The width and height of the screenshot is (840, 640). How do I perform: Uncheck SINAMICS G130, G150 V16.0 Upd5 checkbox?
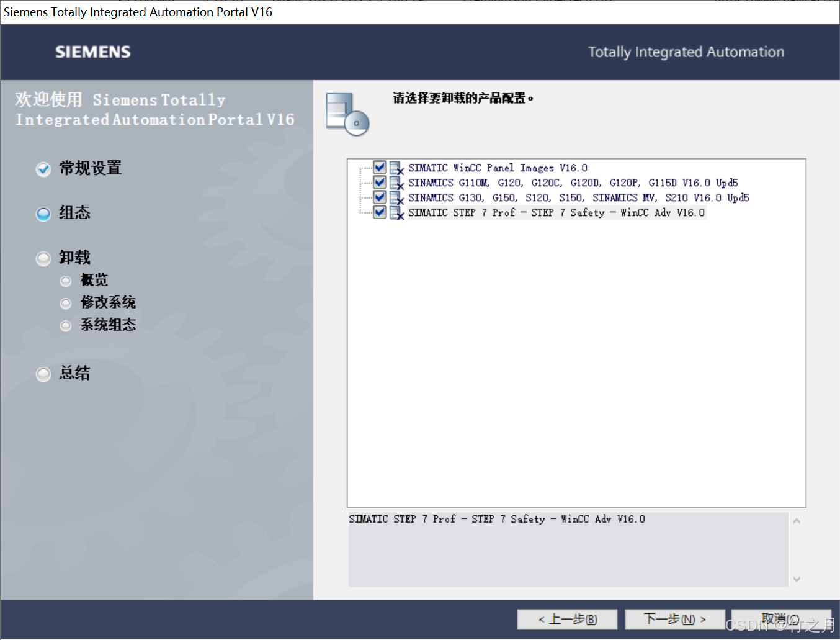coord(380,197)
